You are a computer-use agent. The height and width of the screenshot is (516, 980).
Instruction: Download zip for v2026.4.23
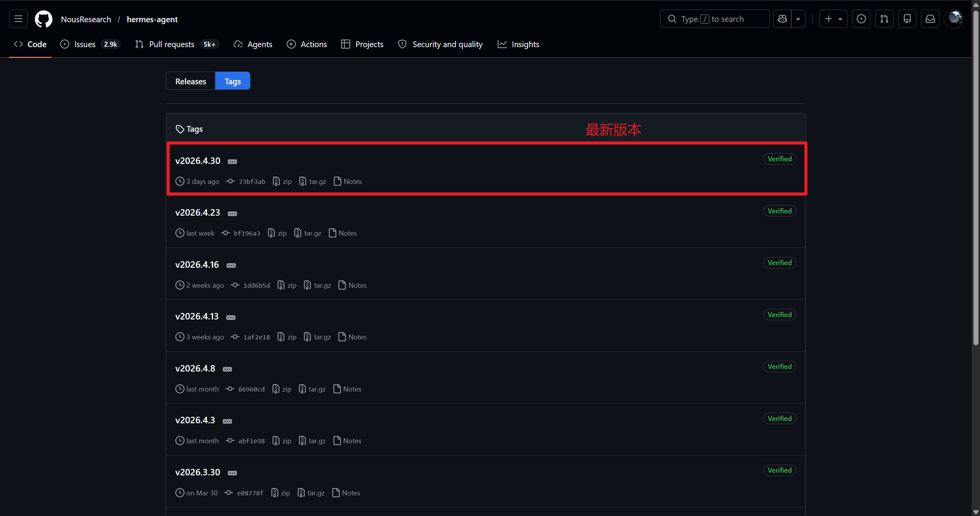pos(277,233)
